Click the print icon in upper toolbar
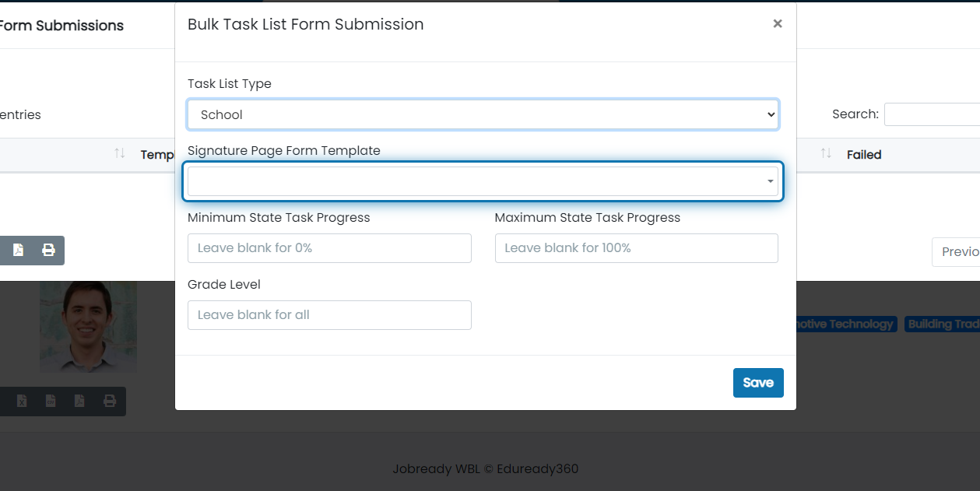 pos(48,251)
